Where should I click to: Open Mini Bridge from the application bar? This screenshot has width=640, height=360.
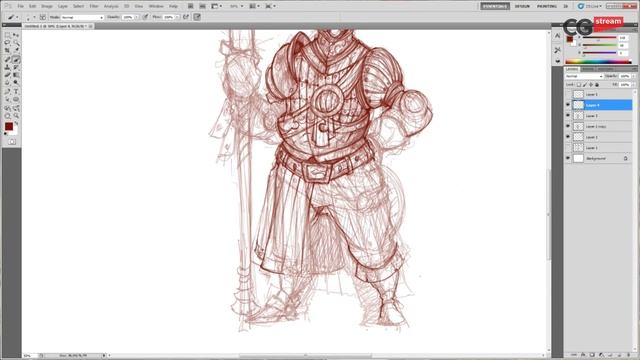pyautogui.click(x=202, y=6)
